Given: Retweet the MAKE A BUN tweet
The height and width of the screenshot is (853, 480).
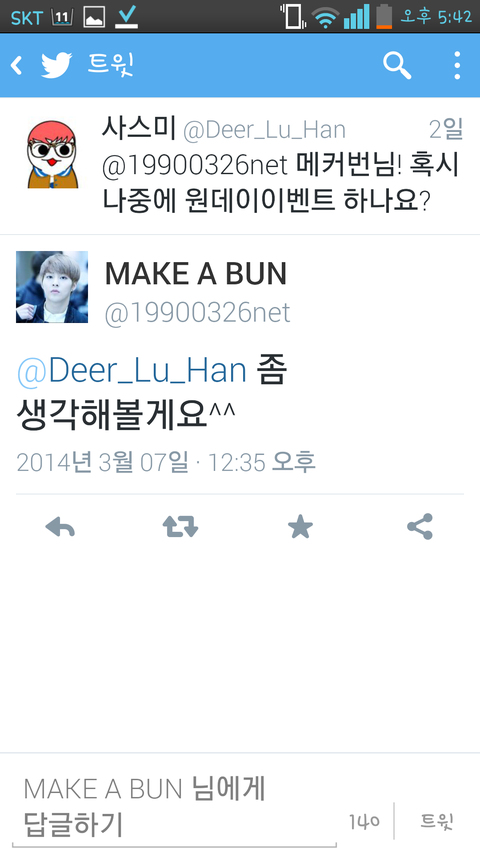Looking at the screenshot, I should (x=180, y=527).
